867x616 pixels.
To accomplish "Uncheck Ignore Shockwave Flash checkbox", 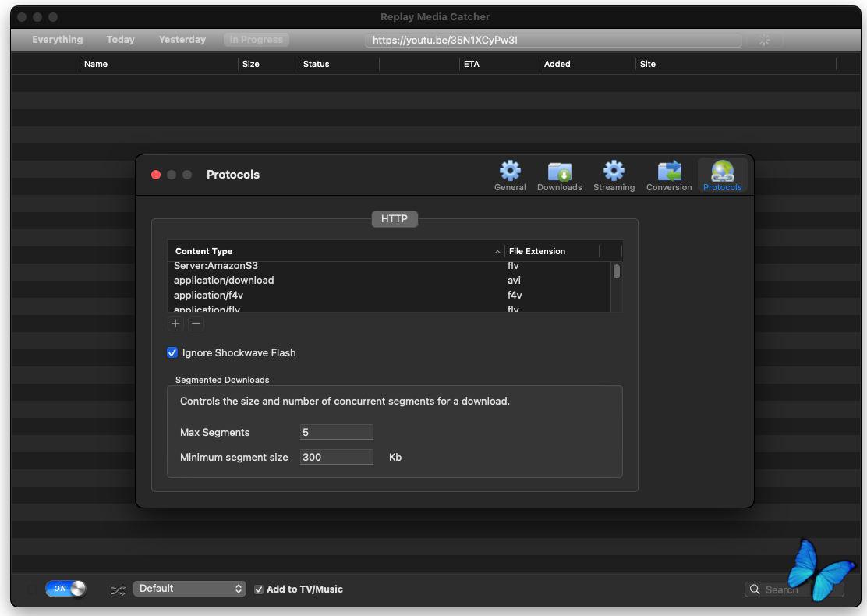I will click(172, 353).
